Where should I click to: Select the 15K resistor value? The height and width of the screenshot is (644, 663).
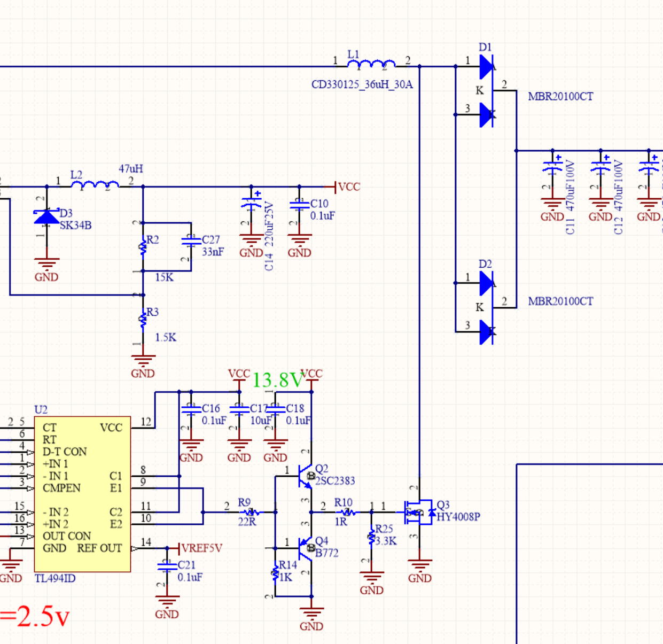point(164,277)
